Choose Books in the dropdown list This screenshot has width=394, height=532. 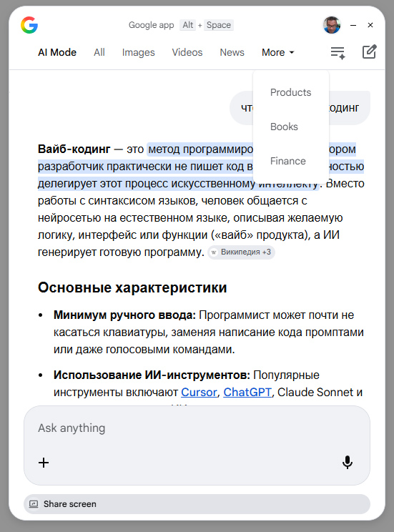click(x=284, y=127)
